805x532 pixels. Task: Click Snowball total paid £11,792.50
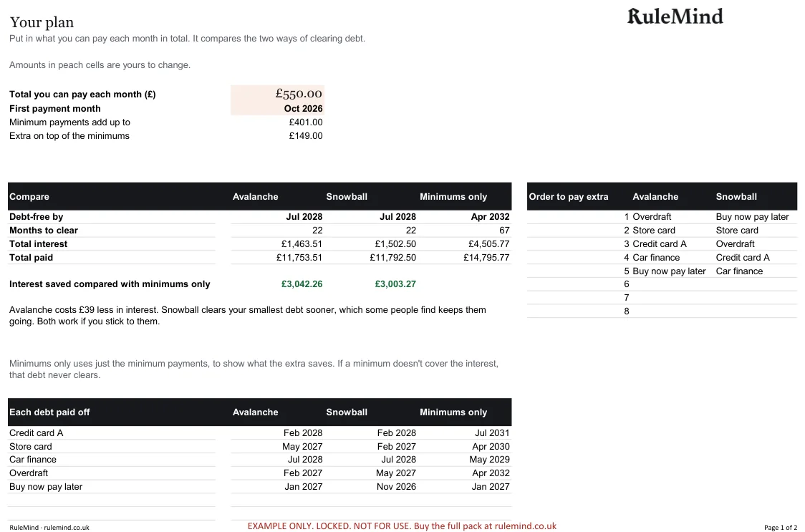coord(392,257)
